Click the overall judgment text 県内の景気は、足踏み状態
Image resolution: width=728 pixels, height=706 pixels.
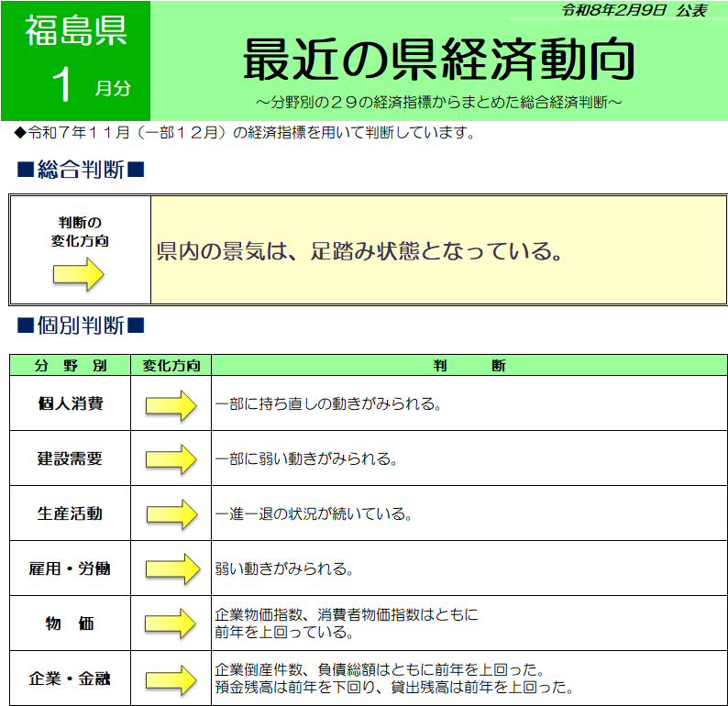pyautogui.click(x=359, y=250)
